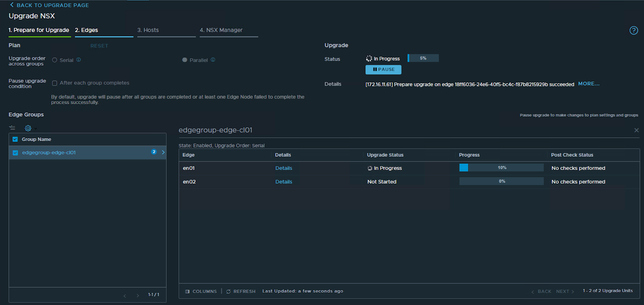
Task: Click the Pause upgrade button
Action: pyautogui.click(x=383, y=70)
